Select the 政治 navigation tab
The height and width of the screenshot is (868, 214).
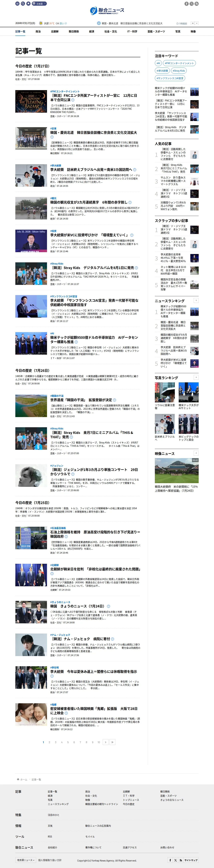click(x=38, y=32)
